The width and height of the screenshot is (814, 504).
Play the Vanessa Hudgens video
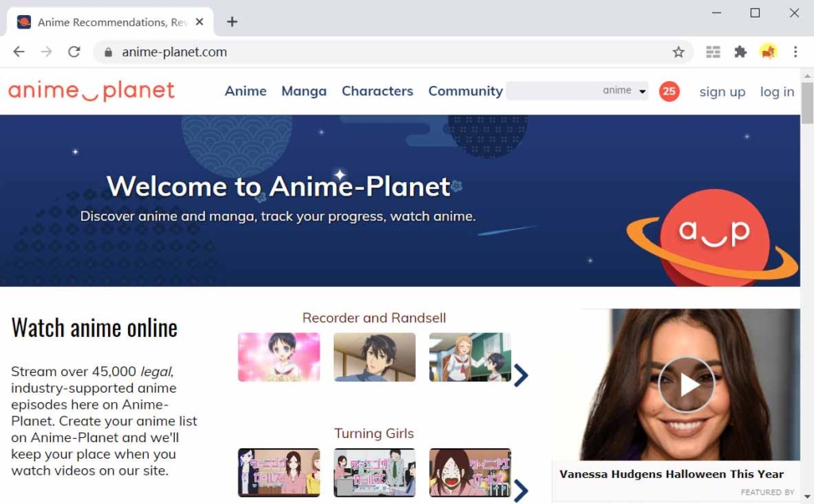click(686, 385)
